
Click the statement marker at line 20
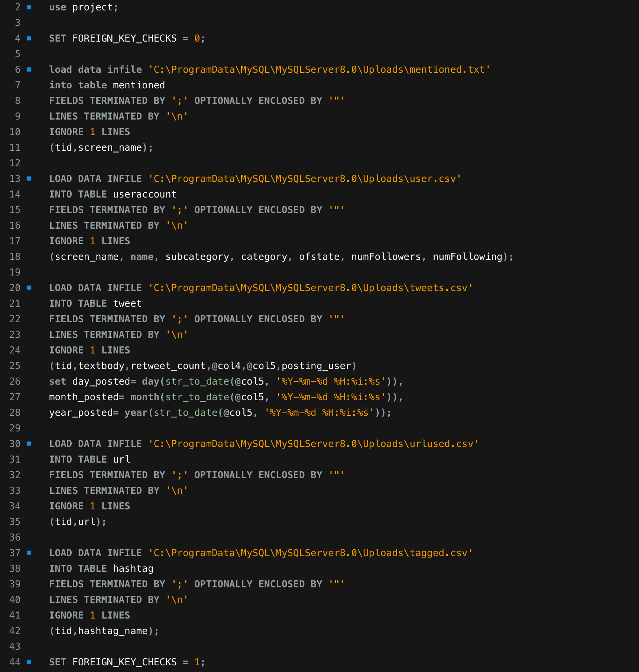29,288
